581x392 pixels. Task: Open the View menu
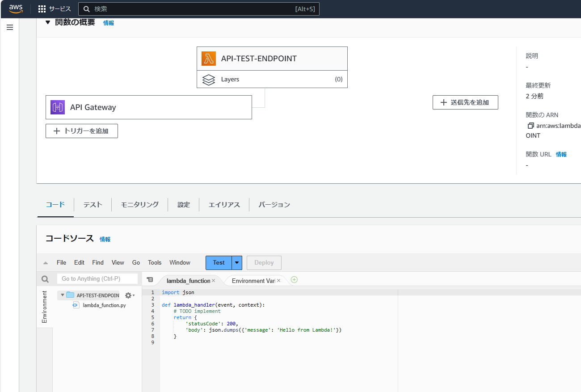(118, 262)
